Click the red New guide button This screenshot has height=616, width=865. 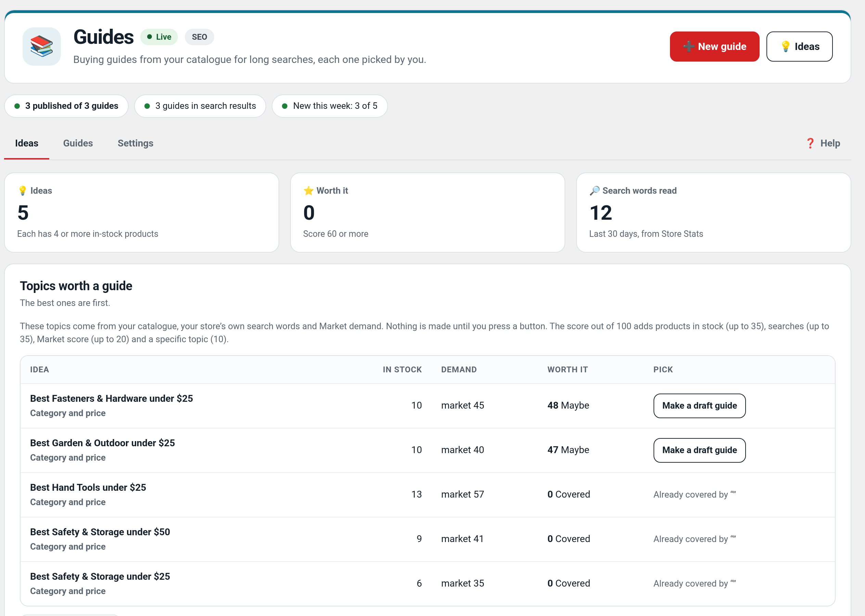tap(714, 46)
